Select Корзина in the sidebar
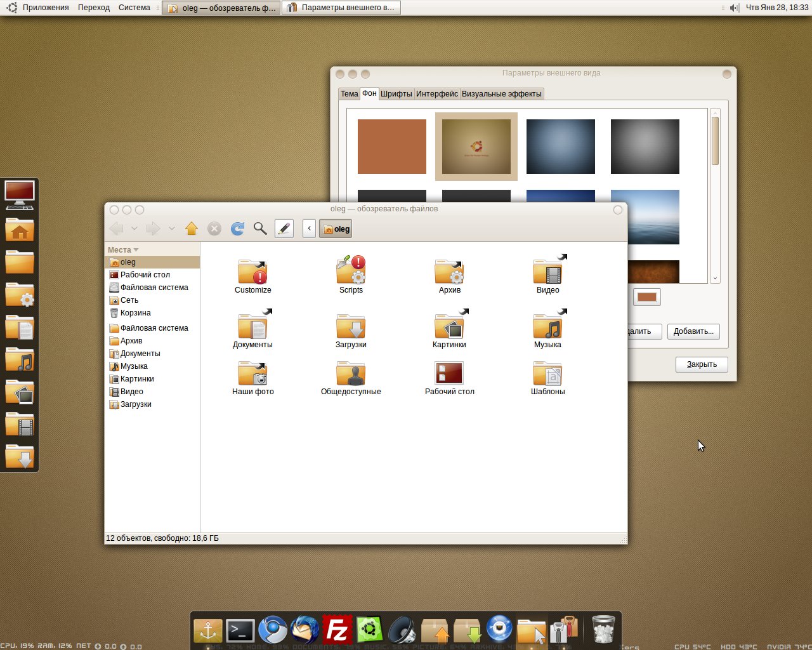 click(152, 313)
